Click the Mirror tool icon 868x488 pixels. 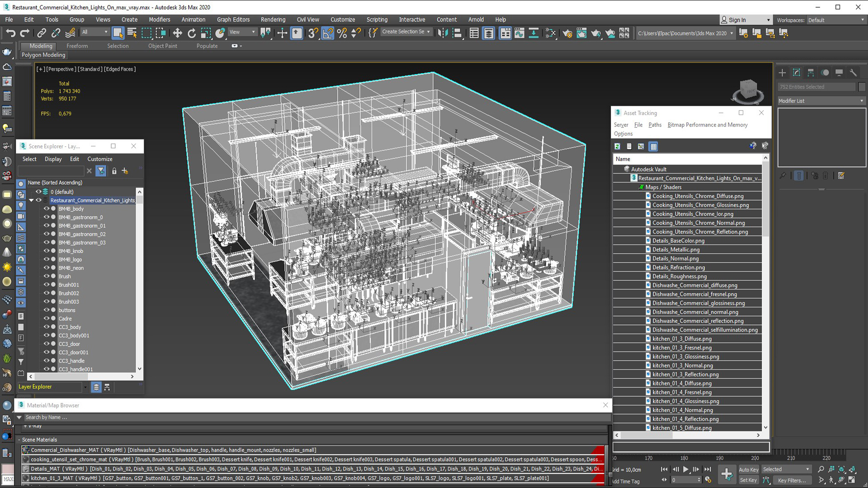click(x=443, y=33)
